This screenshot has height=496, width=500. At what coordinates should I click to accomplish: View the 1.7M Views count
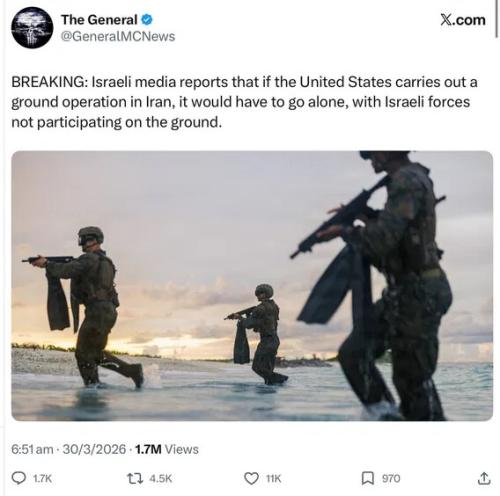(167, 449)
